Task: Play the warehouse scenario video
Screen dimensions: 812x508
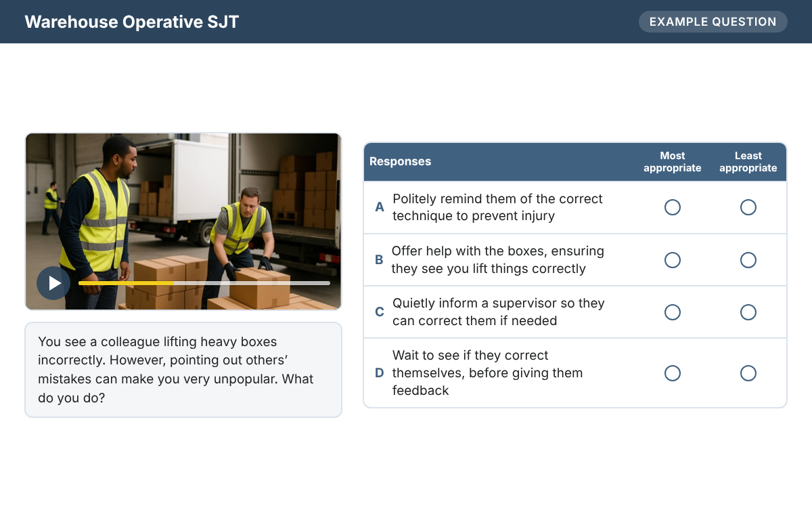Action: coord(53,283)
